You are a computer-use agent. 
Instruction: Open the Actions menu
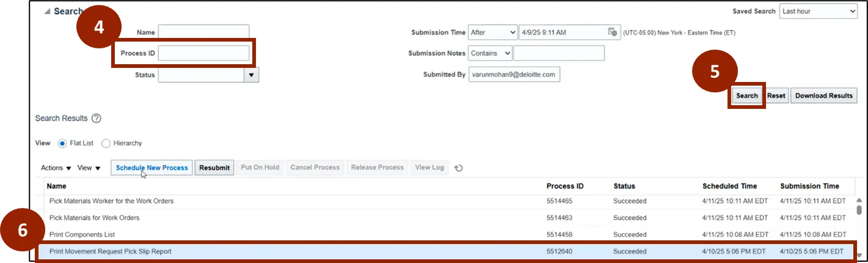point(56,168)
